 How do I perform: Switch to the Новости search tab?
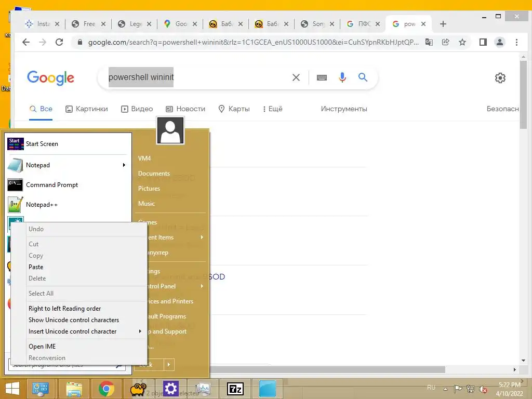pos(185,109)
